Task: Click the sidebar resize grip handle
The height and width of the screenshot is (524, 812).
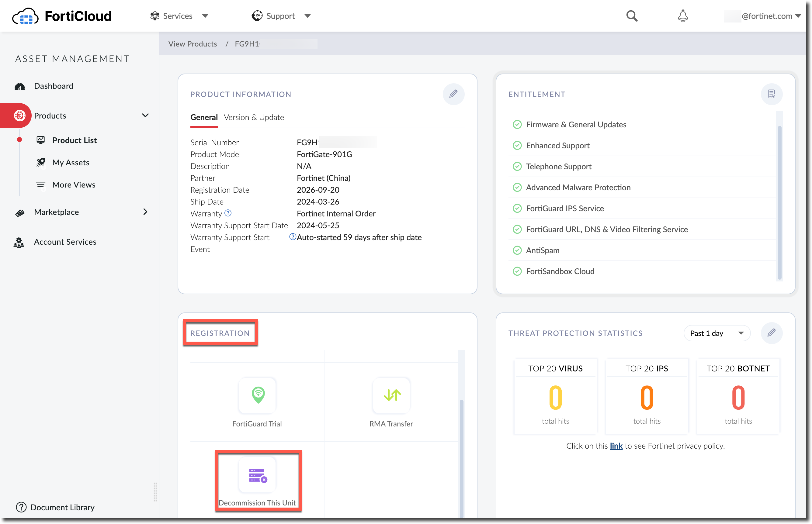Action: point(155,492)
